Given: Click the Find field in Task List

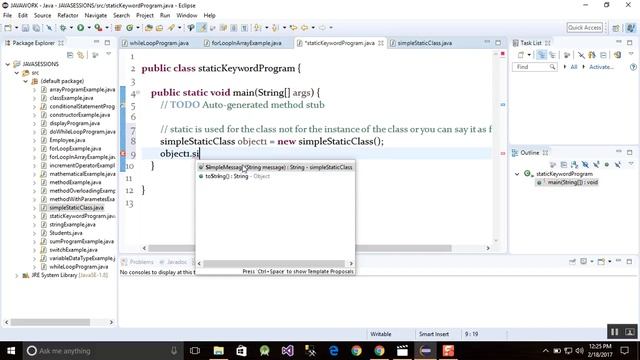Looking at the screenshot, I should (x=535, y=67).
